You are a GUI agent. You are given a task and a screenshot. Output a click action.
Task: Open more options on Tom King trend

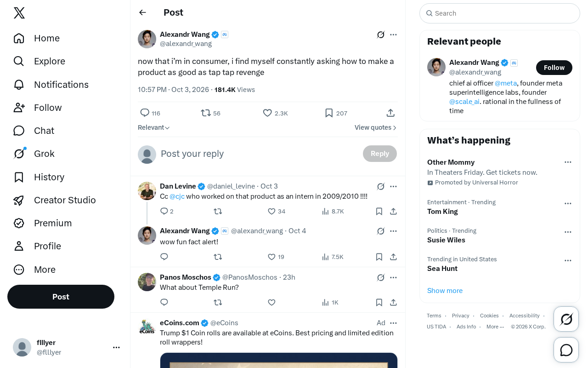568,203
